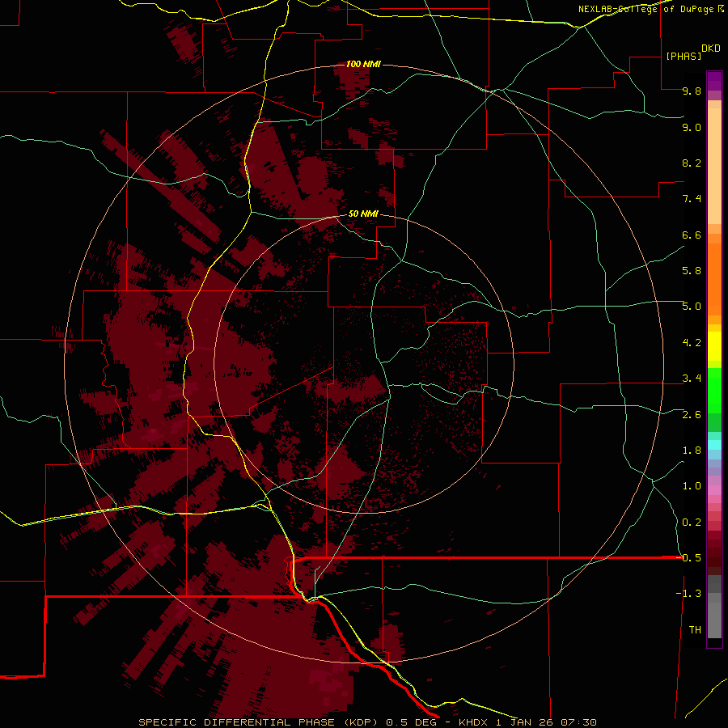Select the 9.0 legend value
The height and width of the screenshot is (728, 728).
pyautogui.click(x=692, y=128)
